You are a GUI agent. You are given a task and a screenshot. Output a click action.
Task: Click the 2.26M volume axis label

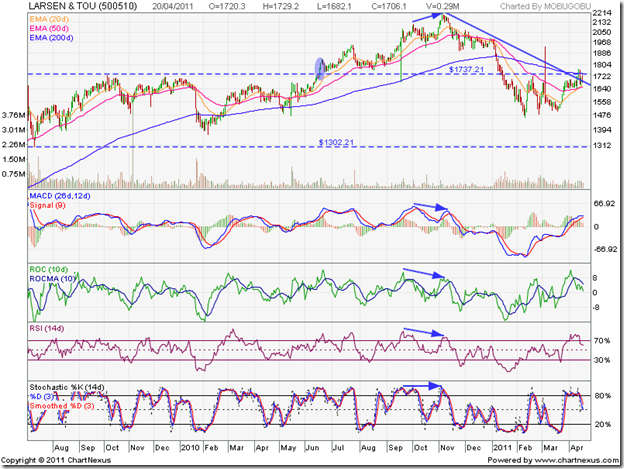coord(14,145)
